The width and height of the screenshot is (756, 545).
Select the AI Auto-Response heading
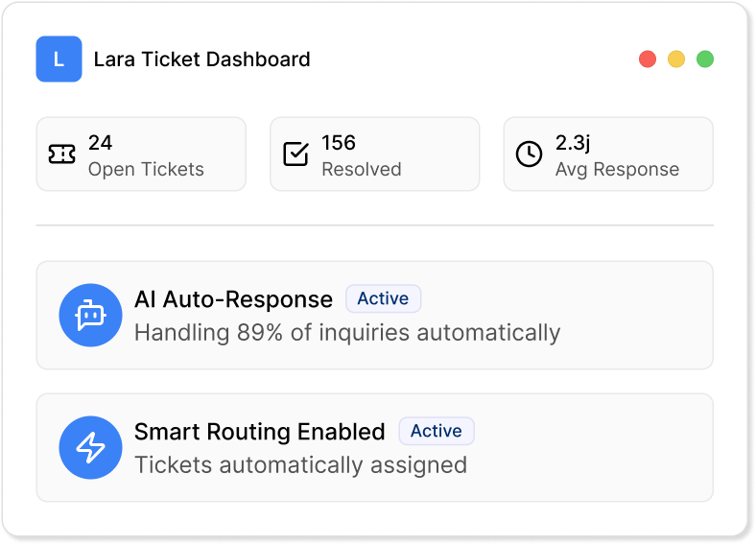coord(233,299)
